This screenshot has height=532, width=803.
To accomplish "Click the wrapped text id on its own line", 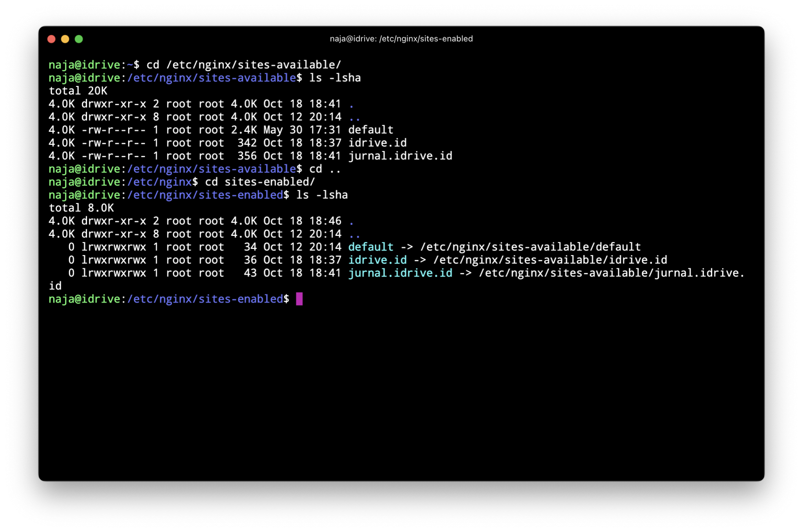I will pyautogui.click(x=55, y=286).
